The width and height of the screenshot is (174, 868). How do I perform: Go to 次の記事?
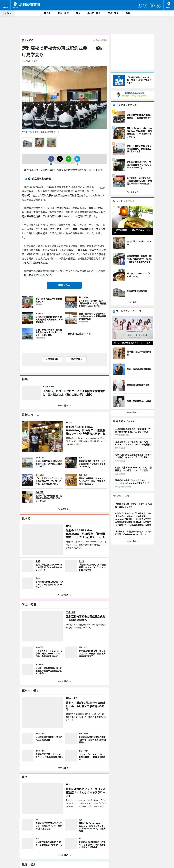[76, 359]
